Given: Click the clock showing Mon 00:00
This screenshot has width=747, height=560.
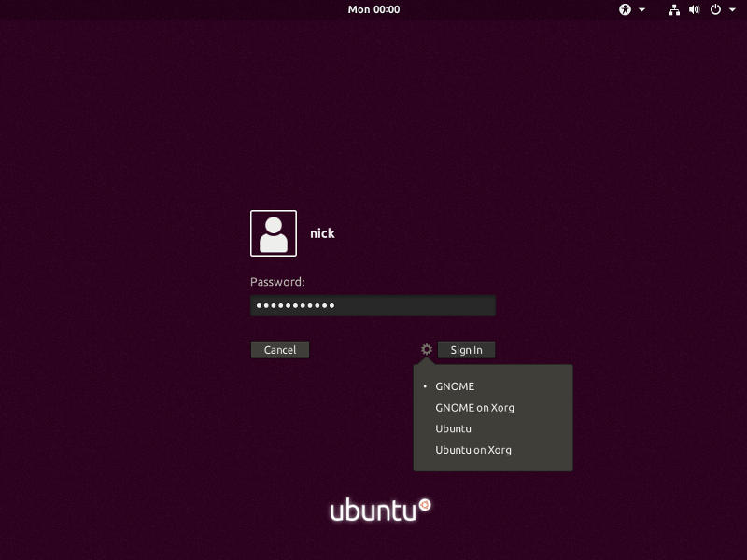Looking at the screenshot, I should 373,9.
